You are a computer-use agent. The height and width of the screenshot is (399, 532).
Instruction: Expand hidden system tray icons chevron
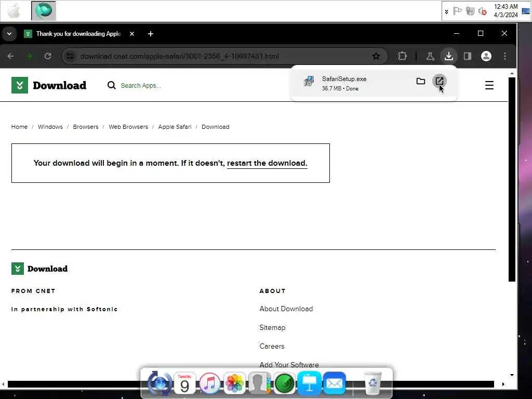pyautogui.click(x=446, y=11)
